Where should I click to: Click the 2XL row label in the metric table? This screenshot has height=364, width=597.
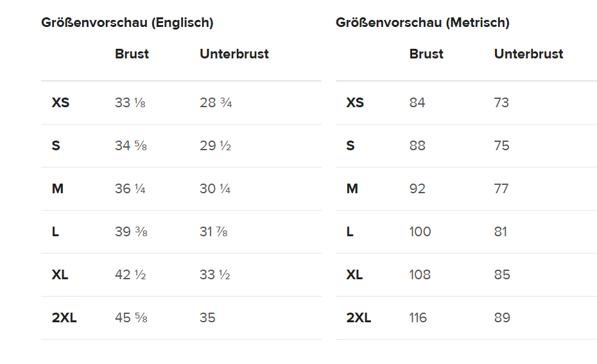click(x=358, y=318)
